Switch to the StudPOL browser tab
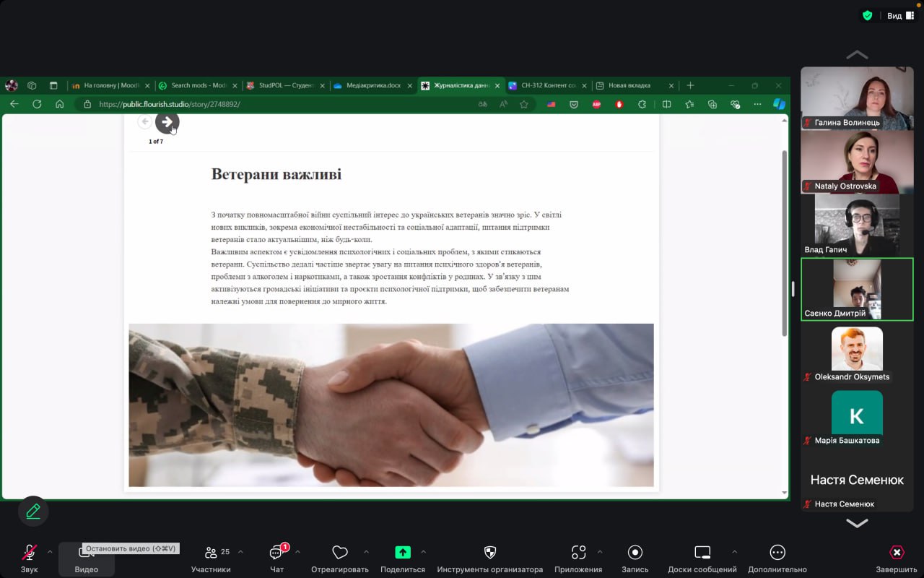The image size is (924, 578). click(x=282, y=85)
